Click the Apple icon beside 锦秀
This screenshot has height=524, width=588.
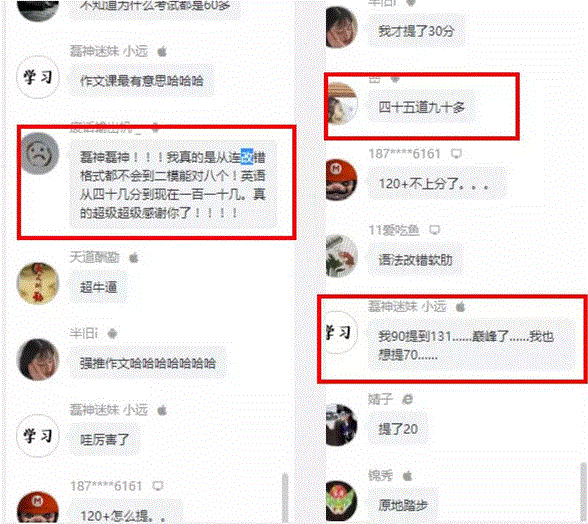pos(408,476)
